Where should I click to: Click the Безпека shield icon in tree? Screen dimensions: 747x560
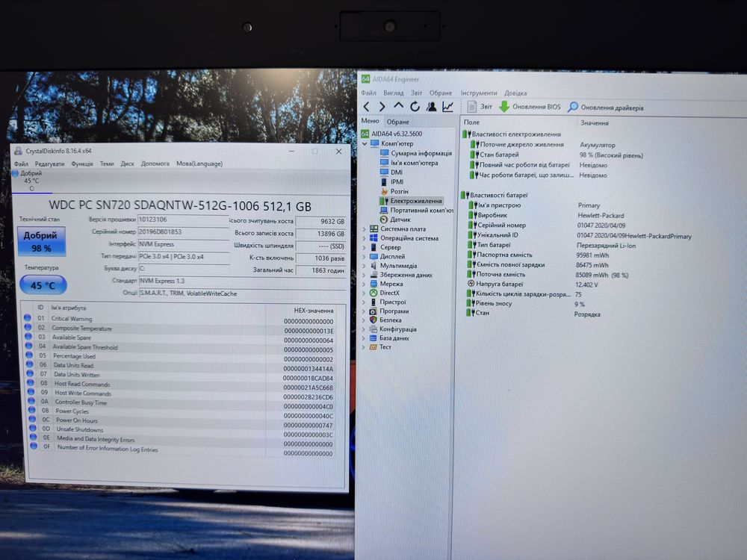tap(373, 320)
